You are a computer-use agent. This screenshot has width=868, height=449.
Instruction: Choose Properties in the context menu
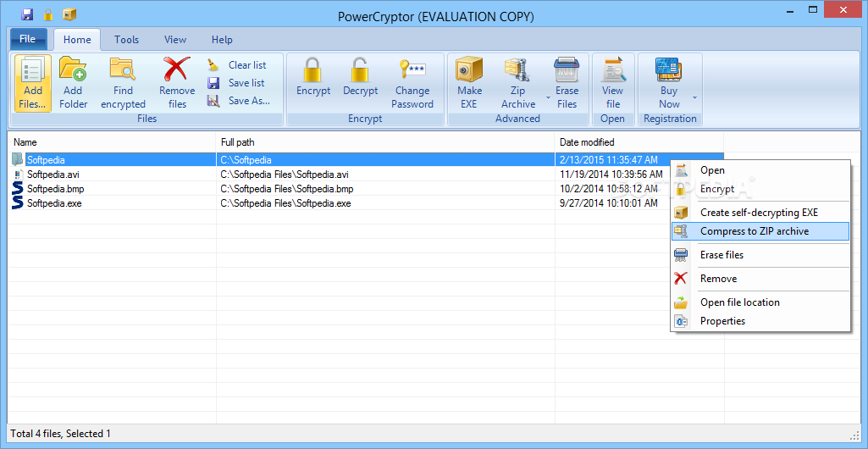760,321
